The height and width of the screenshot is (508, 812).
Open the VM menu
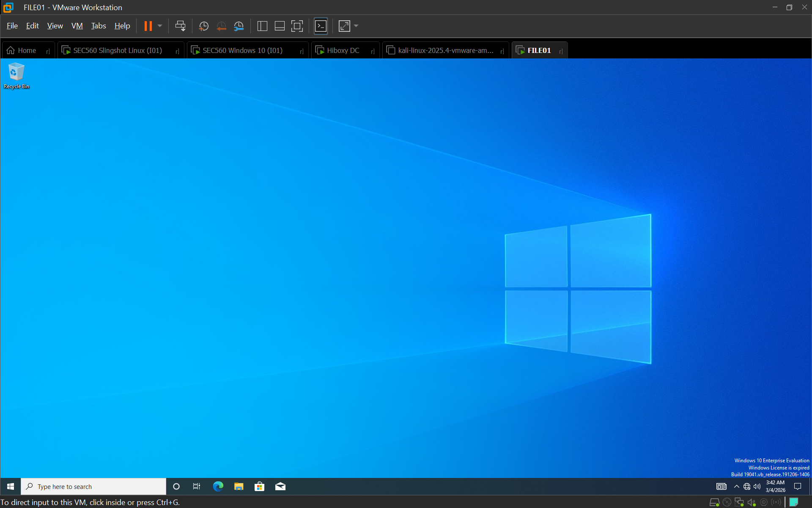77,26
